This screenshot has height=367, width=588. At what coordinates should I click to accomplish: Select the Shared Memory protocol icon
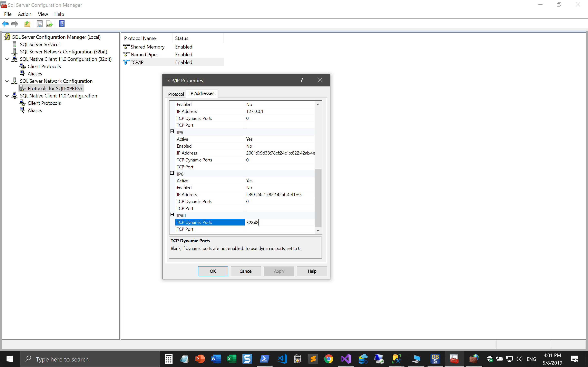126,47
